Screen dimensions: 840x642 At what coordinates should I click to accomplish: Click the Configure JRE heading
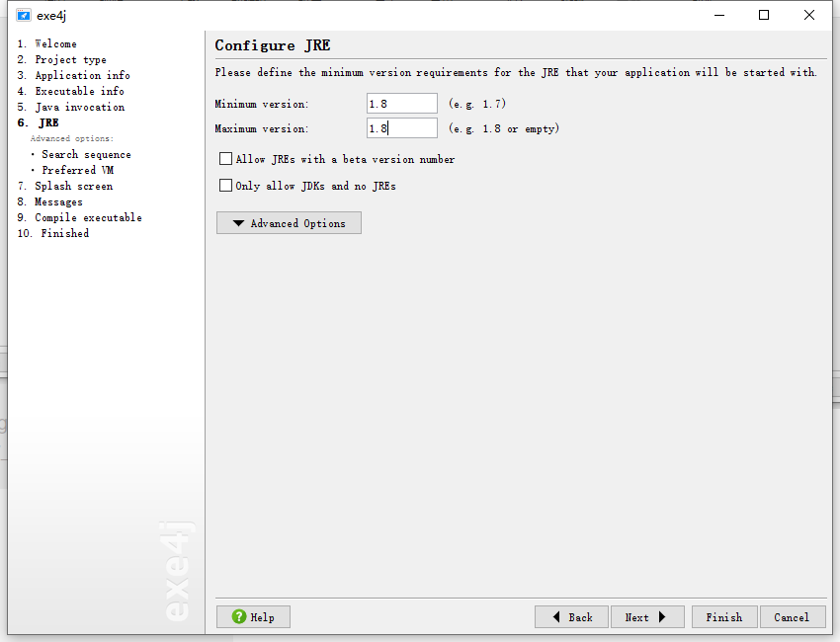(x=272, y=45)
